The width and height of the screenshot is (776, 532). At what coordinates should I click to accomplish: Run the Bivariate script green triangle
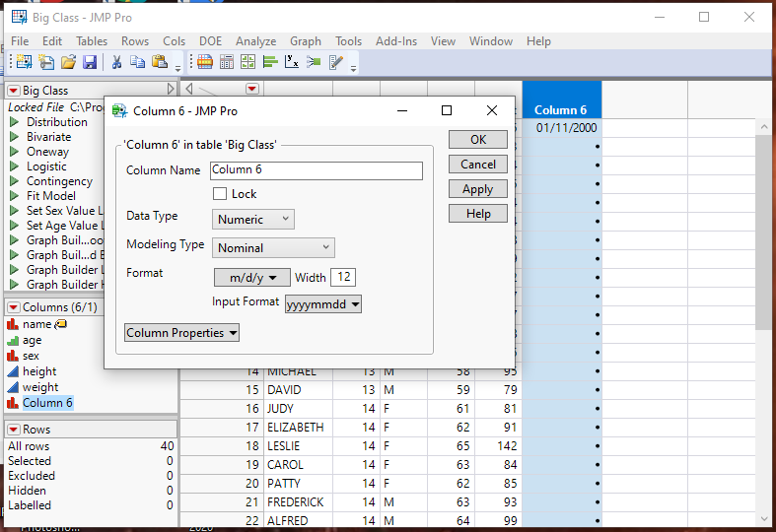click(14, 137)
